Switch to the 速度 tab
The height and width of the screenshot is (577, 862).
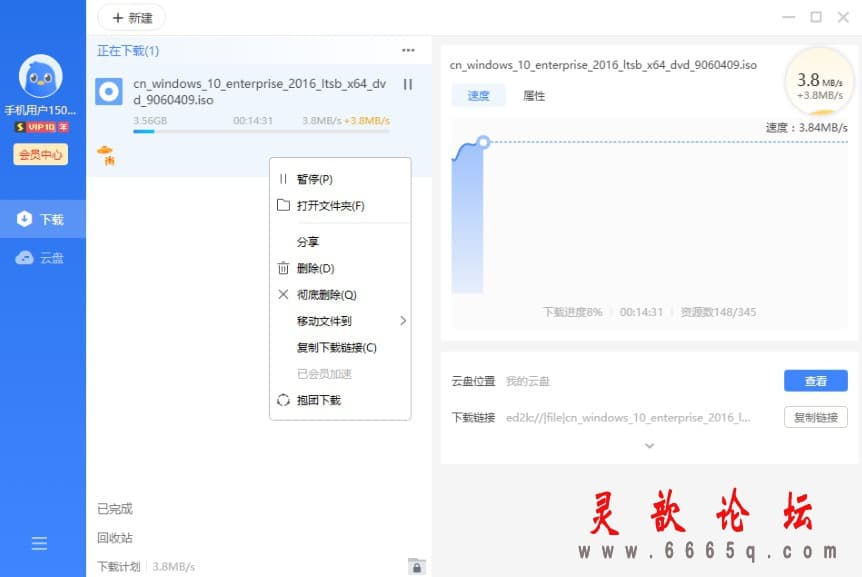coord(478,96)
